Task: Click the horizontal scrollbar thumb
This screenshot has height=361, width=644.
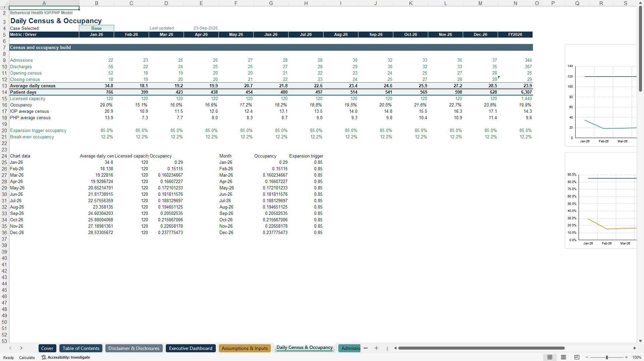Action: 481,348
